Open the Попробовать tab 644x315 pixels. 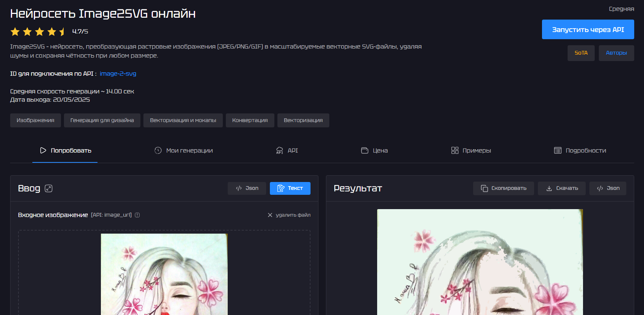[65, 151]
